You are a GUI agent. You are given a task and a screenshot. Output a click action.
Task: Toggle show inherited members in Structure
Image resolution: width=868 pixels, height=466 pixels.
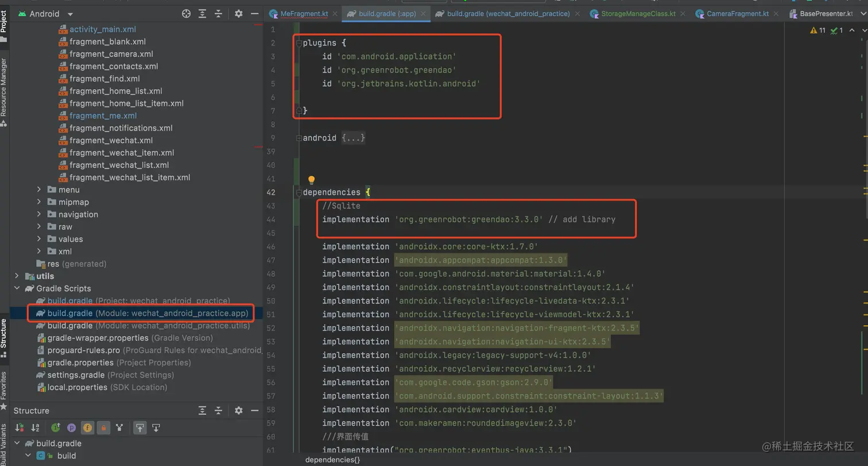56,428
